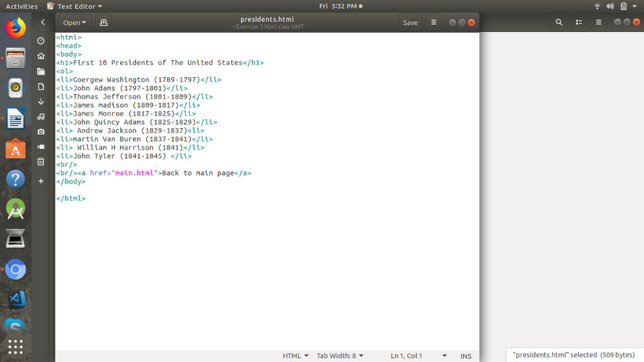Toggle the INS insert mode indicator
The width and height of the screenshot is (644, 362).
click(x=465, y=356)
